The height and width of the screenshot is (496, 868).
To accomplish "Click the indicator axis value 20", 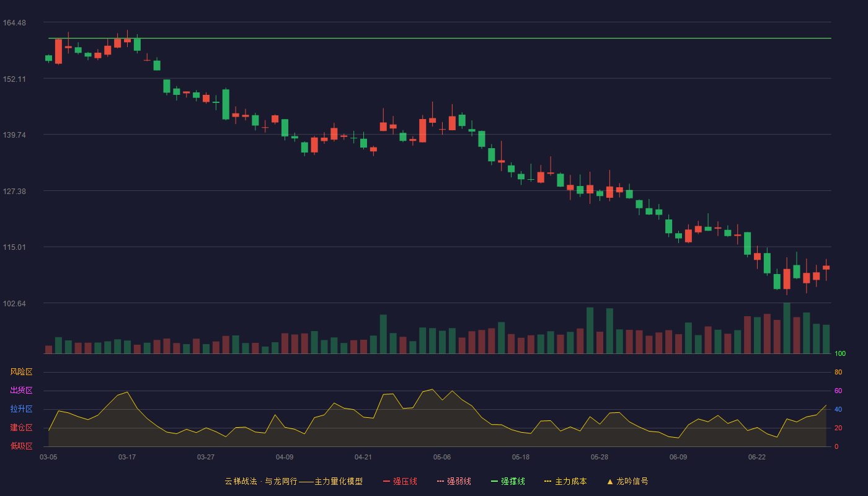I will tap(838, 428).
